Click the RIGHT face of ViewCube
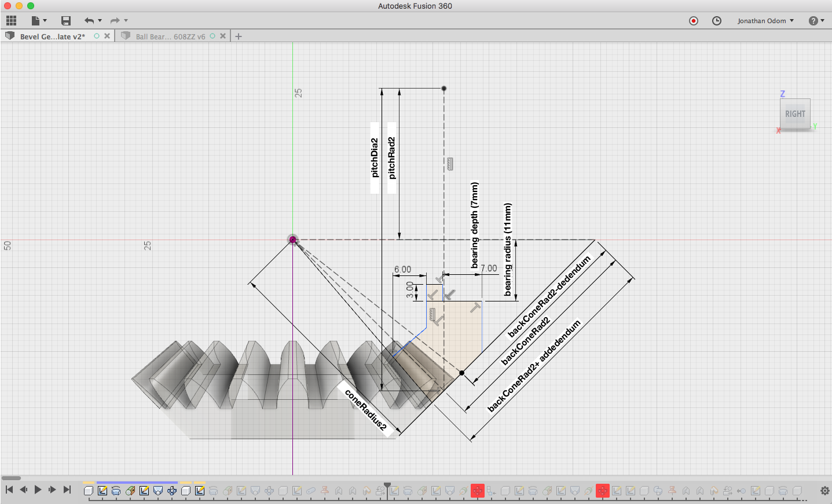This screenshot has height=504, width=832. (x=795, y=114)
